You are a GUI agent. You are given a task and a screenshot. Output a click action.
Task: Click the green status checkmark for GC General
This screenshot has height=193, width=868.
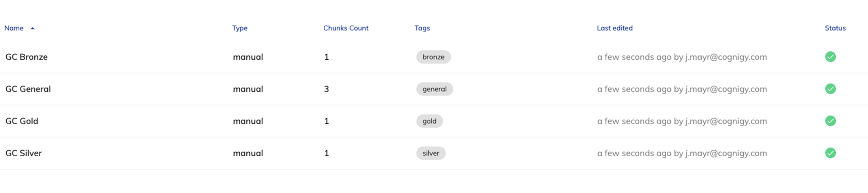pyautogui.click(x=830, y=89)
